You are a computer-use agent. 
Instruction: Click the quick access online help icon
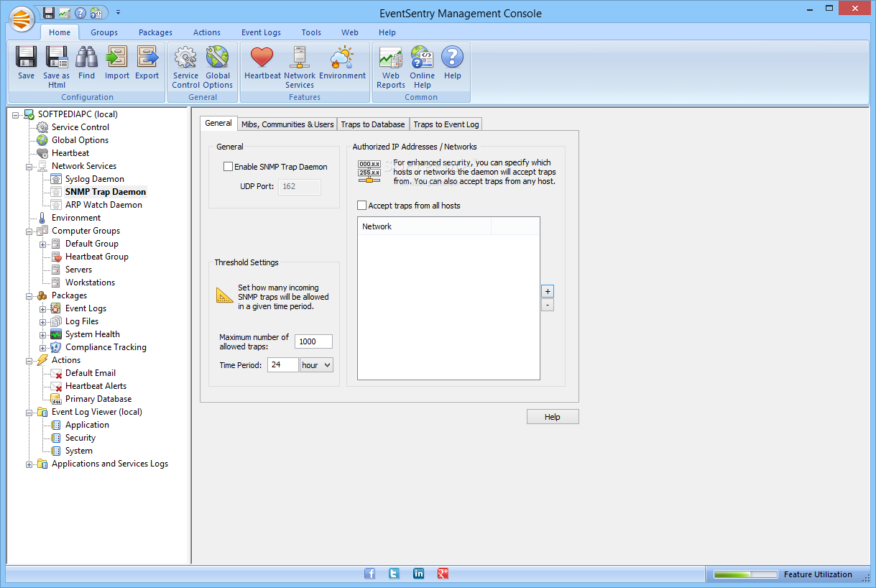click(x=96, y=12)
